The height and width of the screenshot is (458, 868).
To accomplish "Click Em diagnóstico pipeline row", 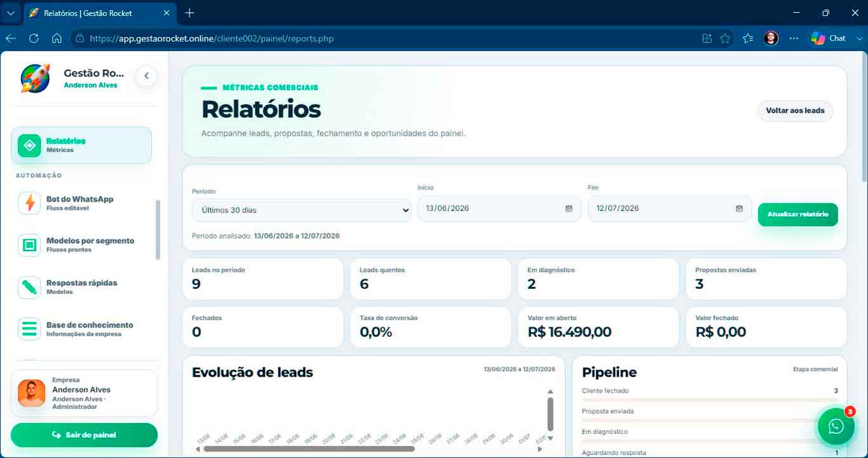I will [710, 434].
